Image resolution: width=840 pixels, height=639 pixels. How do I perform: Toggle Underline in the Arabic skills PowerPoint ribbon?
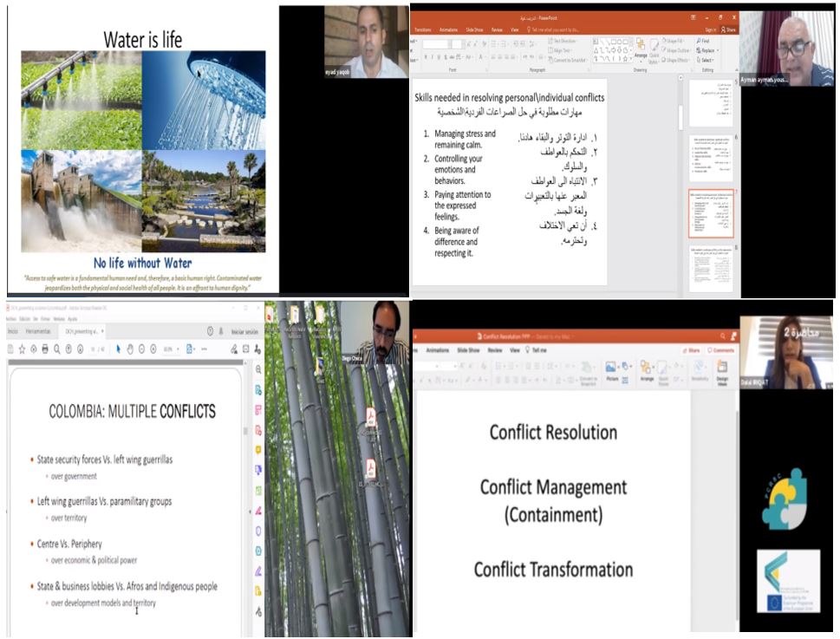pos(440,56)
